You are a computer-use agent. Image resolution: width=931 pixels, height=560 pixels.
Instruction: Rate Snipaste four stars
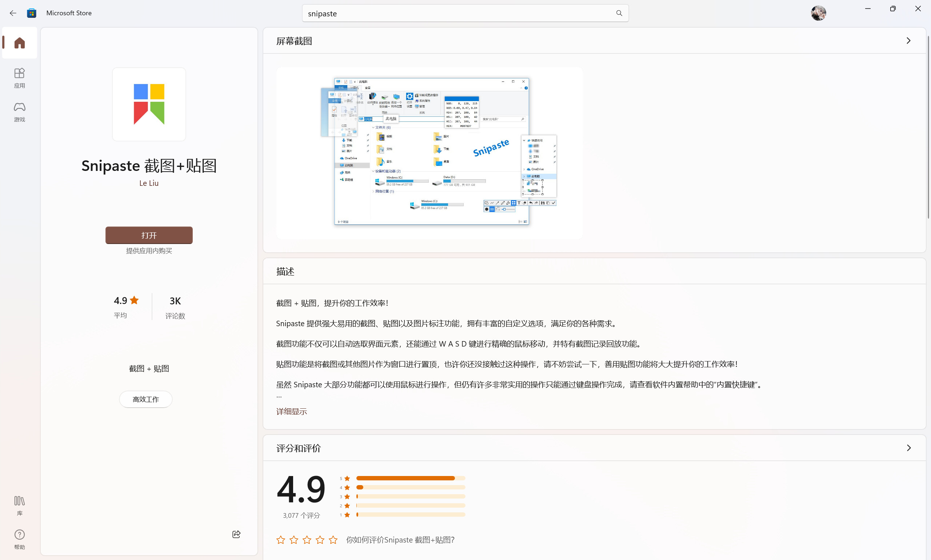pos(320,540)
